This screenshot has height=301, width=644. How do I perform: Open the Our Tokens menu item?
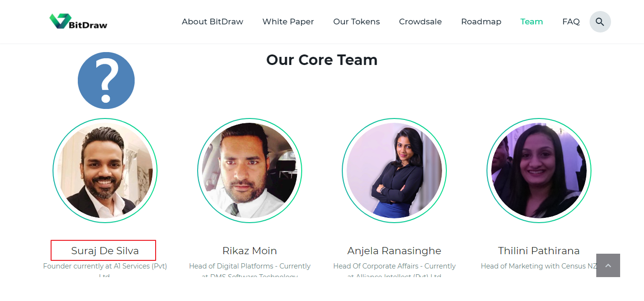(357, 21)
